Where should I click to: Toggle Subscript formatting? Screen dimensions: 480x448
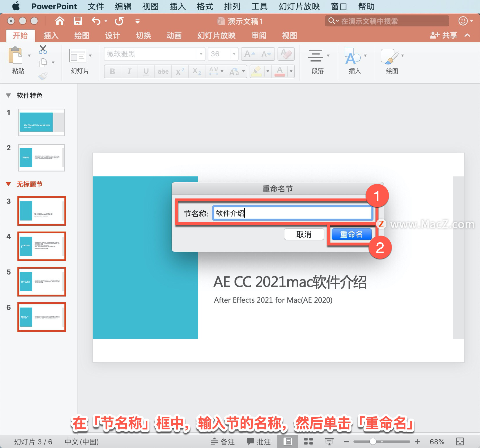coord(197,71)
